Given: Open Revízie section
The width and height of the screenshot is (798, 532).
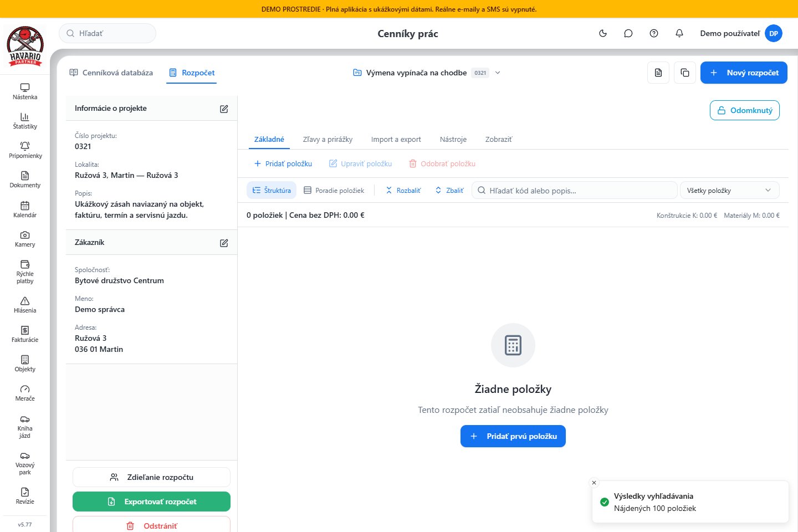Looking at the screenshot, I should coord(25,496).
